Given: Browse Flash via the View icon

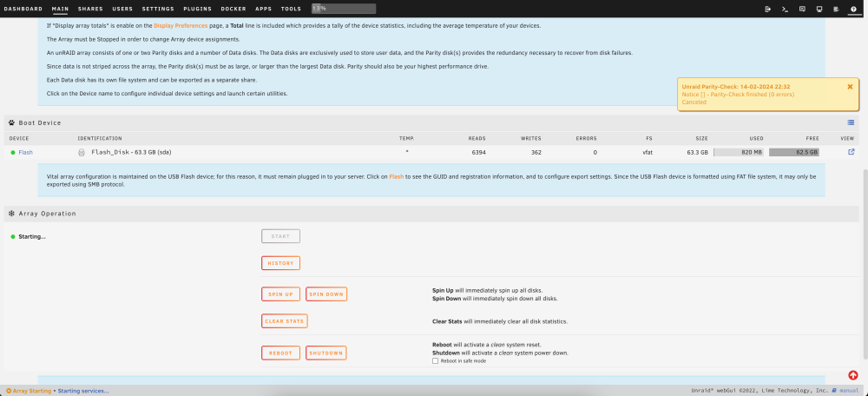Looking at the screenshot, I should [852, 152].
